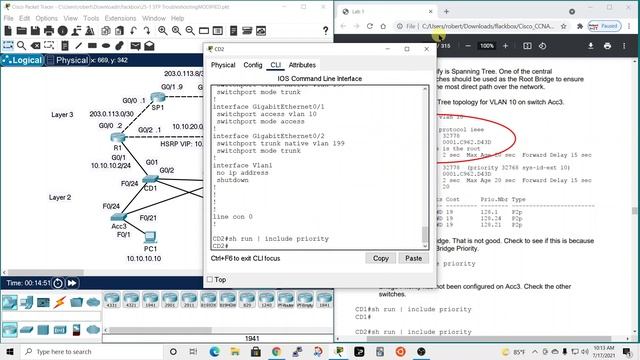Choose the Draw Ellipse tool
Screen dimensions: 640x360
click(x=106, y=45)
